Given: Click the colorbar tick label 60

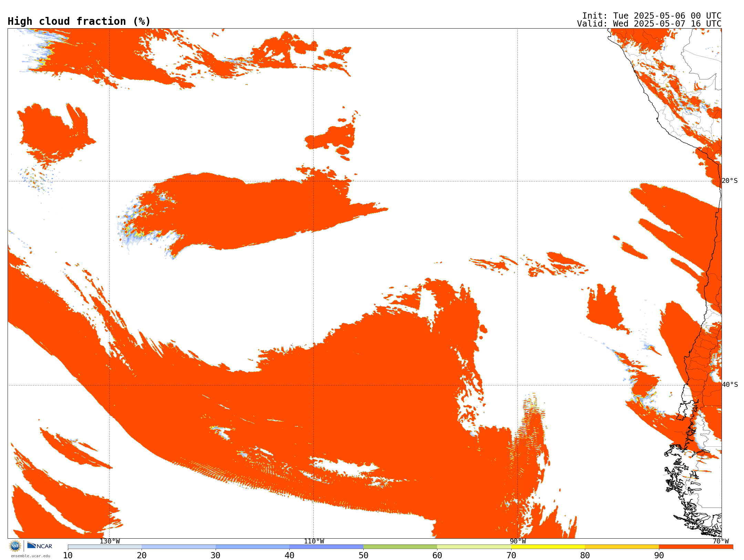Looking at the screenshot, I should [x=437, y=556].
